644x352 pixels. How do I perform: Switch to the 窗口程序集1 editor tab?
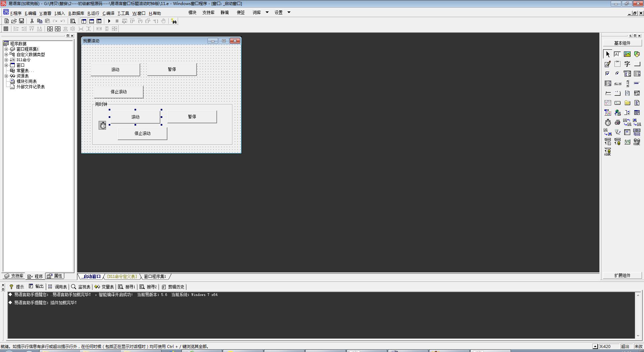pos(155,276)
